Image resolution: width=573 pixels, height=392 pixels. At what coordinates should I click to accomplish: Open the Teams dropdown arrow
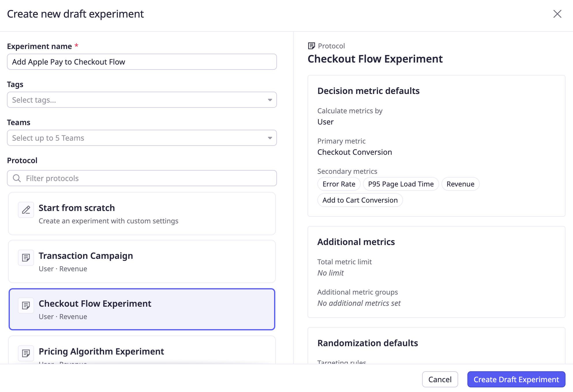point(270,138)
